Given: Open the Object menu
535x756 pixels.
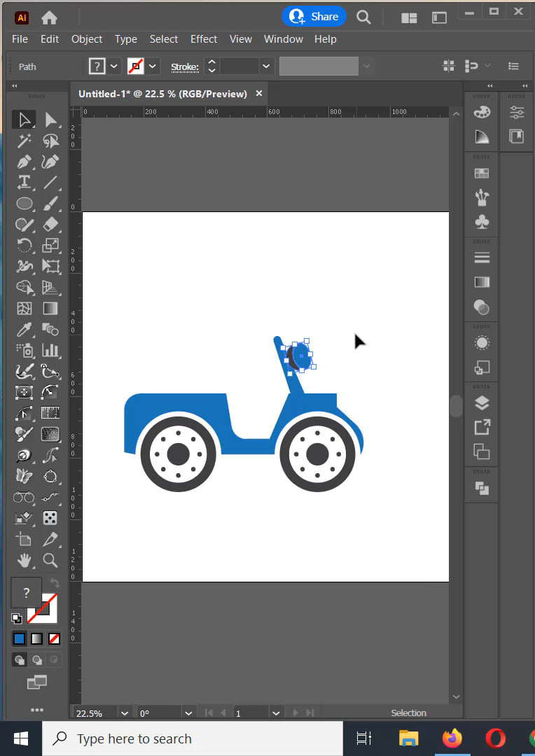Looking at the screenshot, I should (x=87, y=39).
